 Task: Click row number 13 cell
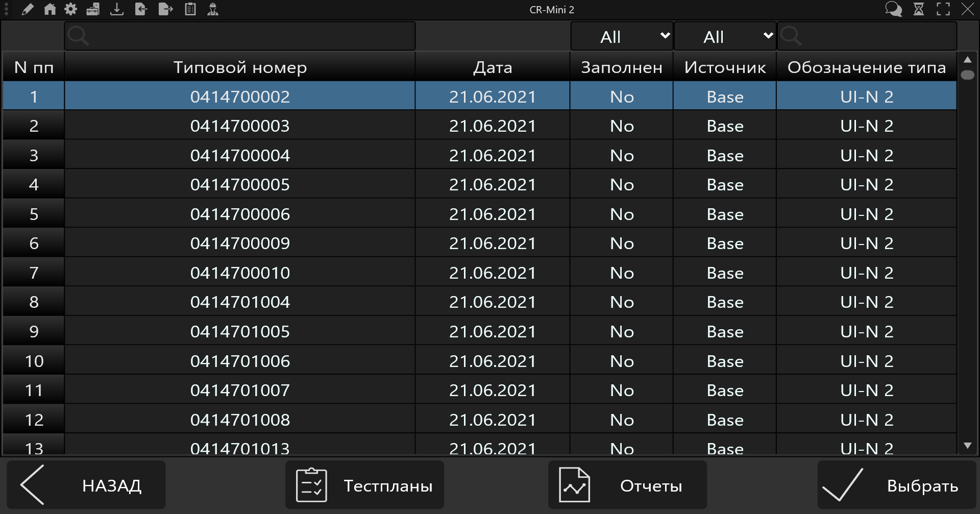click(34, 445)
